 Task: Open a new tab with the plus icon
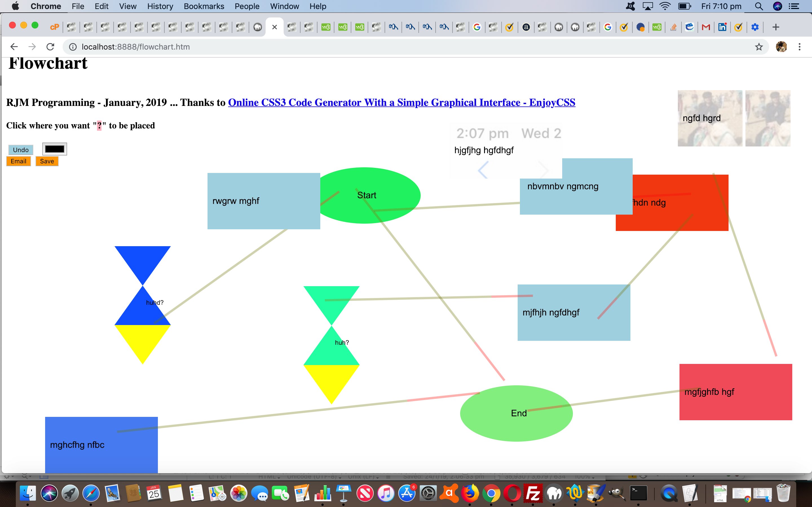tap(775, 27)
